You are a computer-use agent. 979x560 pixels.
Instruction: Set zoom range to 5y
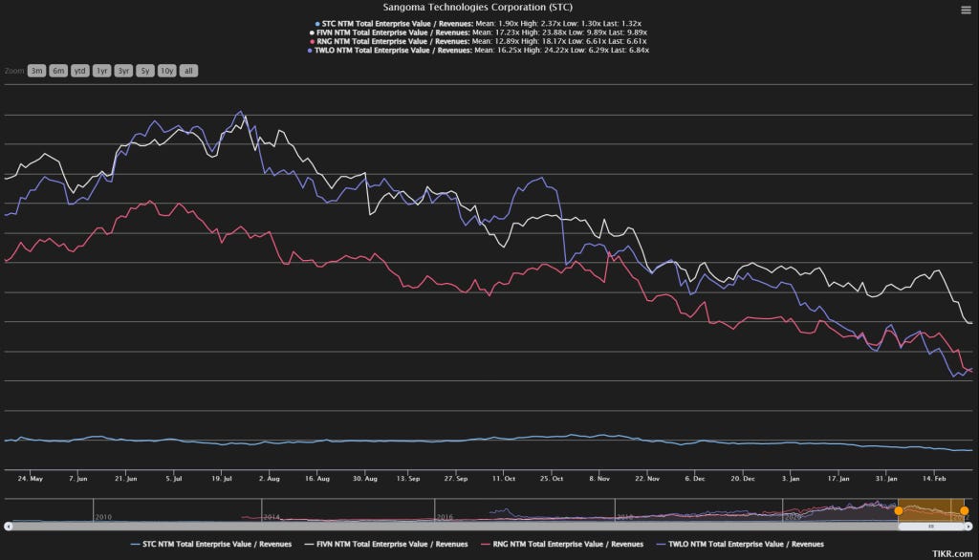[x=145, y=71]
